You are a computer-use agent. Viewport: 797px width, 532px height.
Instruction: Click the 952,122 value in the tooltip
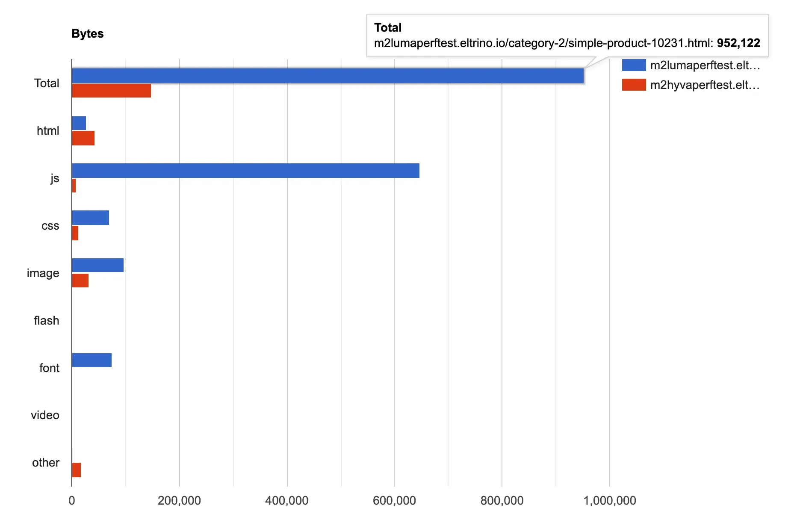pos(738,43)
